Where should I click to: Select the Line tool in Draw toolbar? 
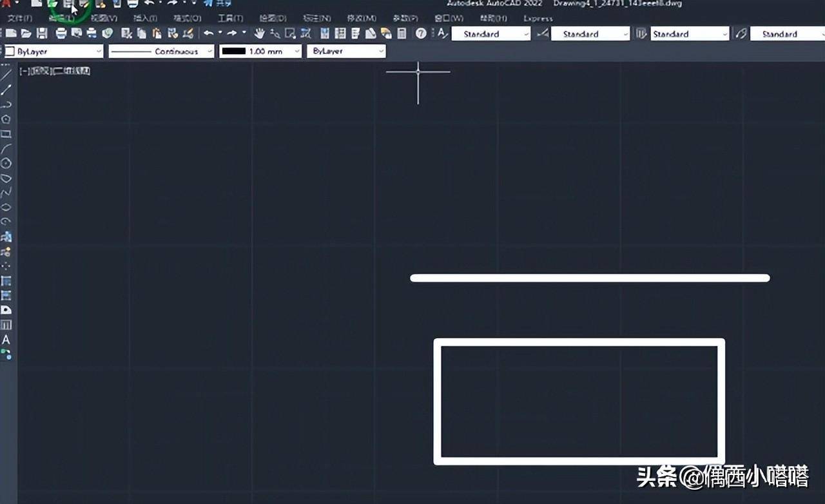click(x=6, y=74)
